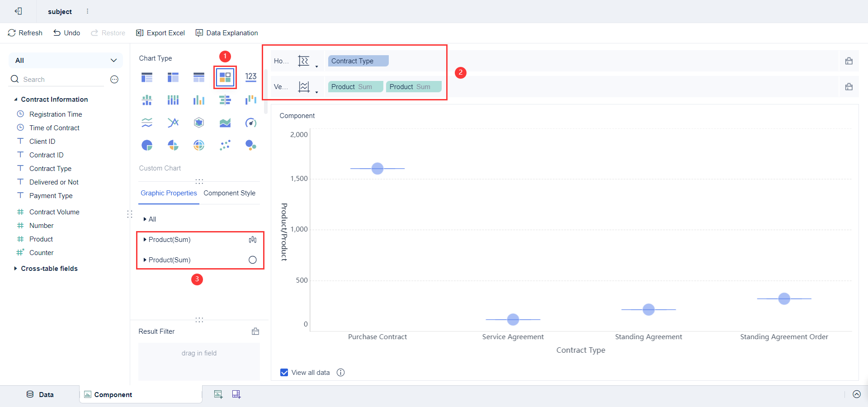Viewport: 868px width, 407px height.
Task: Select the area chart type
Action: coord(225,123)
